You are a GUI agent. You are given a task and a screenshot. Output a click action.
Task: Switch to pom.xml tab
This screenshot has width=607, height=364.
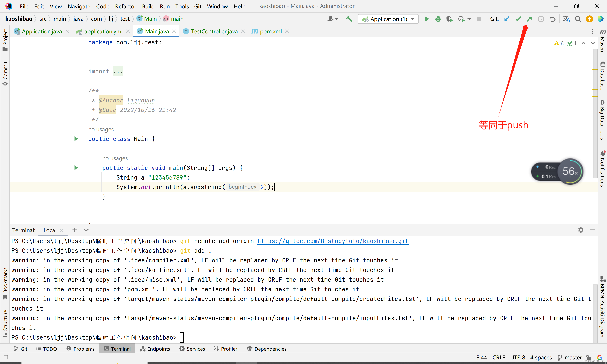pos(271,31)
